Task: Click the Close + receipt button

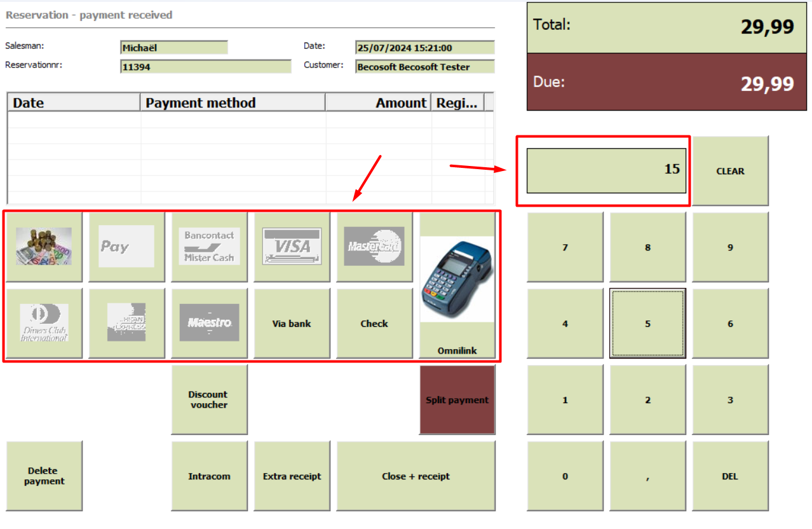Action: 416,476
